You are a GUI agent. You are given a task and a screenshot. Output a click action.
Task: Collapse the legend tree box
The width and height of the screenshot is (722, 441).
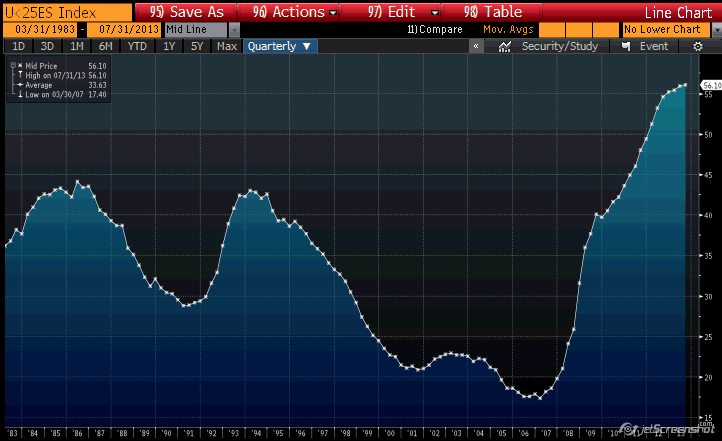coord(11,65)
